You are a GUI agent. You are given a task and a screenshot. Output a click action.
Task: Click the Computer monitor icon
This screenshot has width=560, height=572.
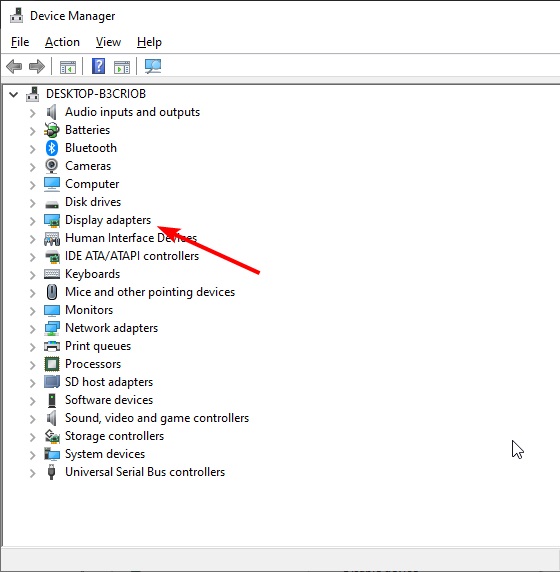pos(52,184)
